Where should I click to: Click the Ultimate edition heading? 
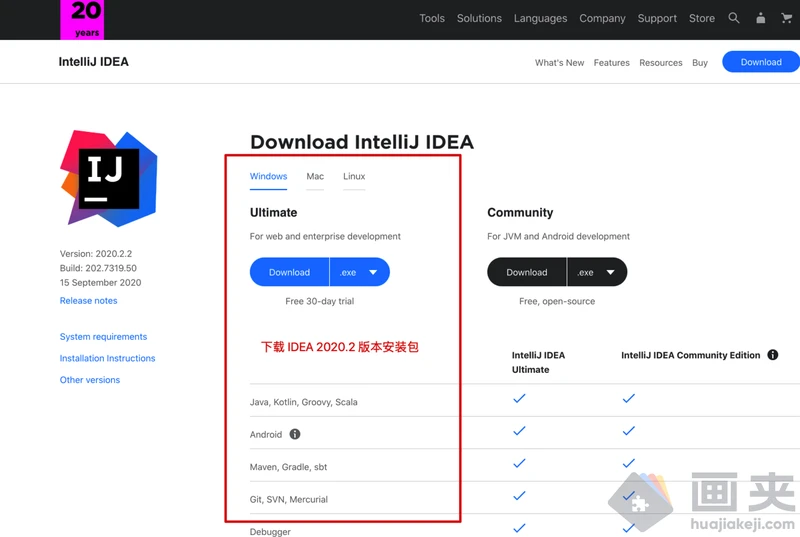point(273,212)
